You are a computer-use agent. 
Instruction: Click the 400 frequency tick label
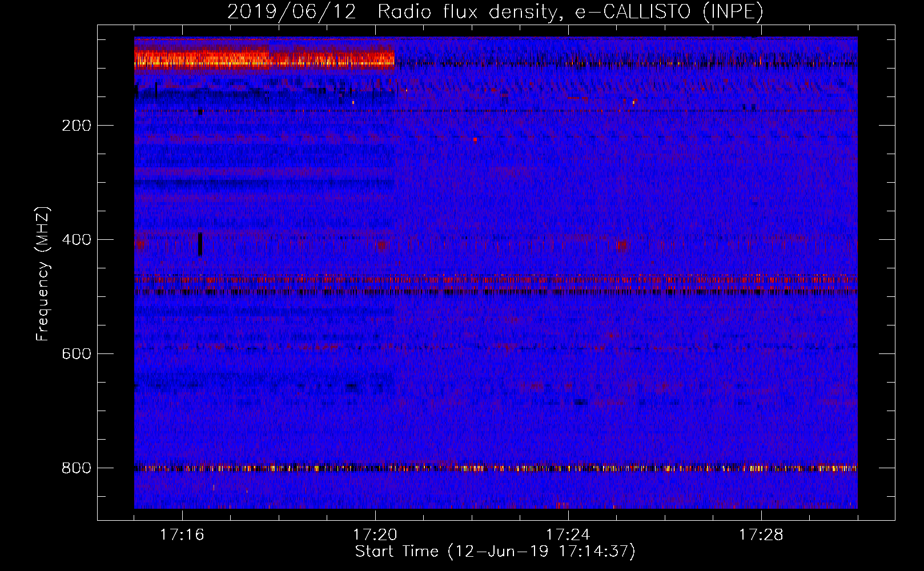[77, 240]
